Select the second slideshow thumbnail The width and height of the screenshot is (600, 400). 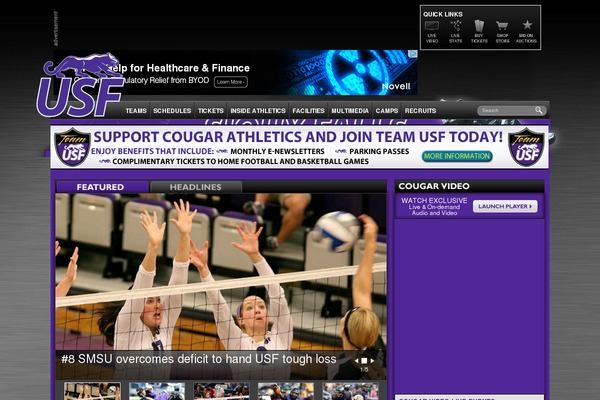pos(157,391)
